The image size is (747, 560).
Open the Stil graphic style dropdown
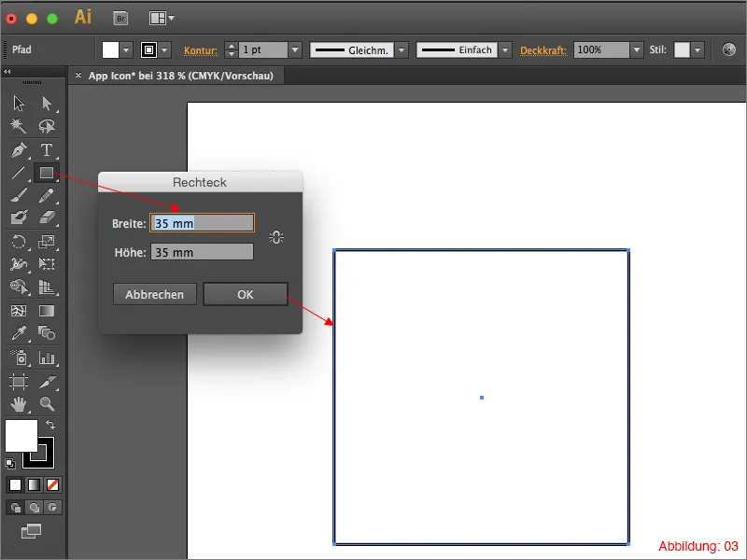pos(698,49)
